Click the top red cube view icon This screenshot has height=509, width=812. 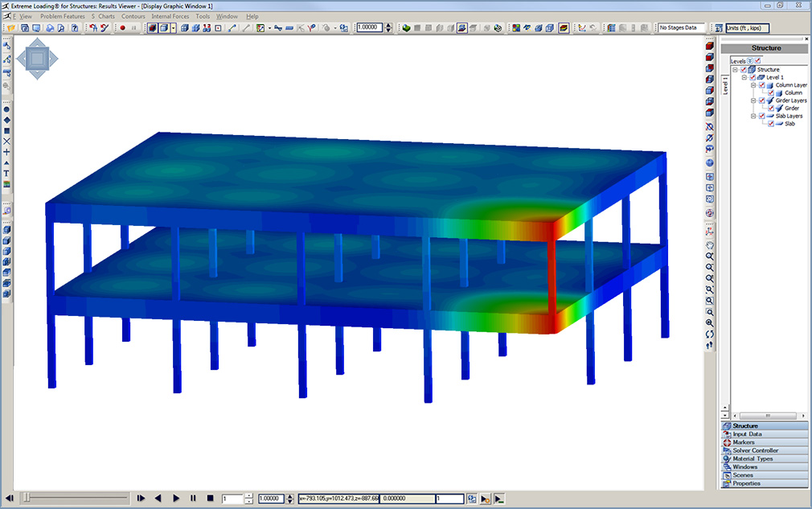(709, 46)
